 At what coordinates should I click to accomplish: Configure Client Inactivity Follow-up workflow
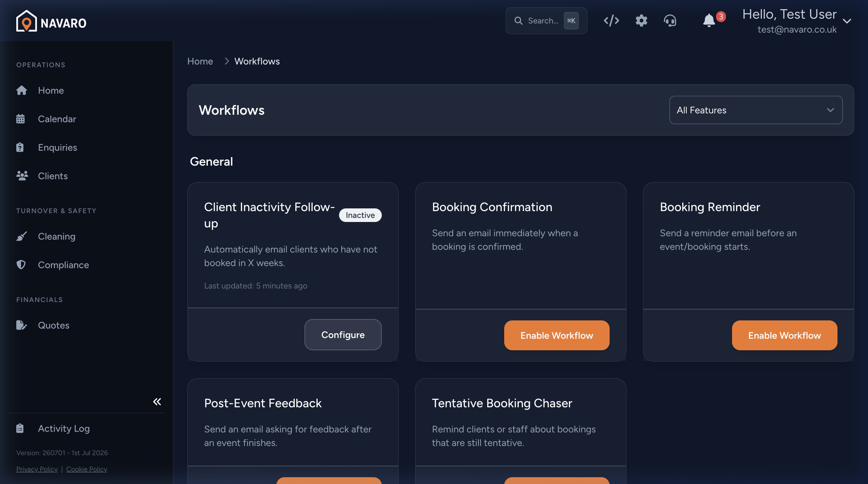coord(343,335)
